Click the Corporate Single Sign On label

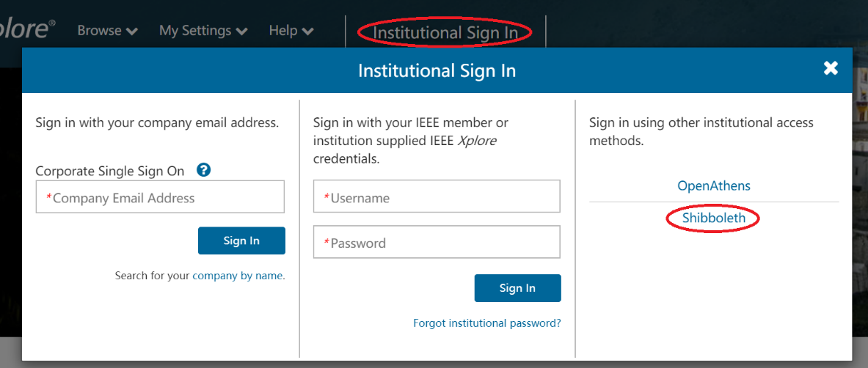coord(110,171)
